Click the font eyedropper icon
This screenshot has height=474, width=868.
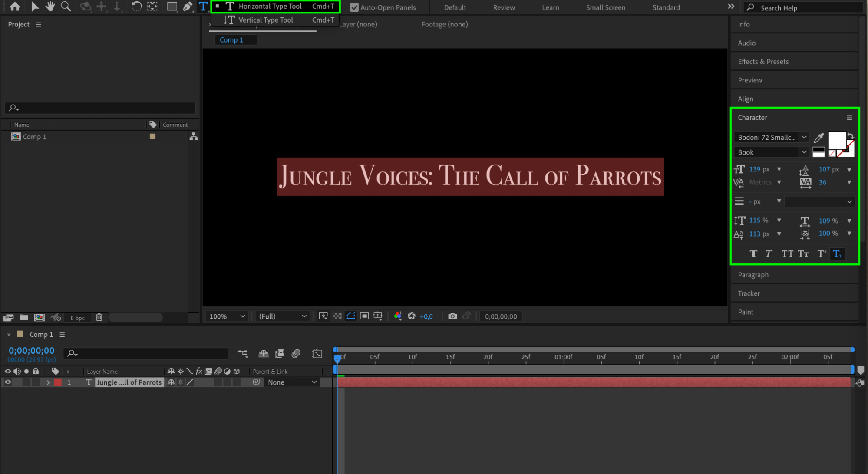coord(818,138)
